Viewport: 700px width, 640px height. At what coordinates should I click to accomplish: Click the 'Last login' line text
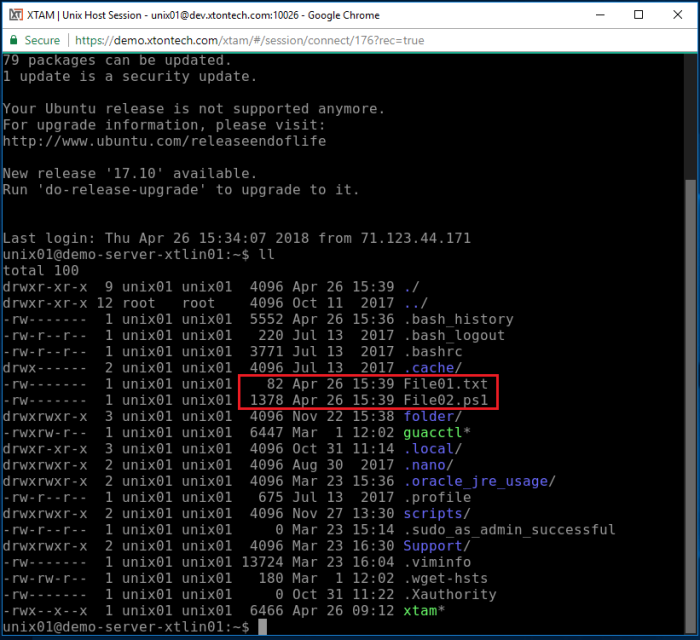pos(237,238)
